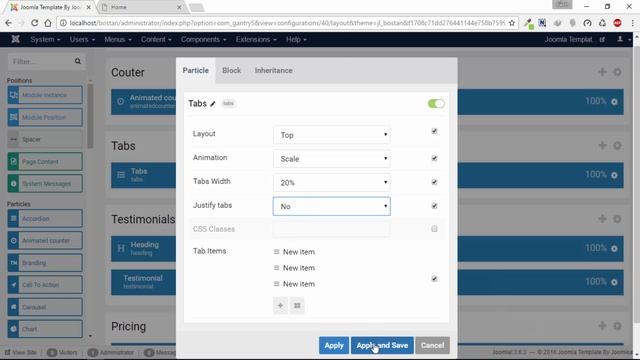Click the Apply and Save button
This screenshot has width=640, height=360.
click(382, 345)
